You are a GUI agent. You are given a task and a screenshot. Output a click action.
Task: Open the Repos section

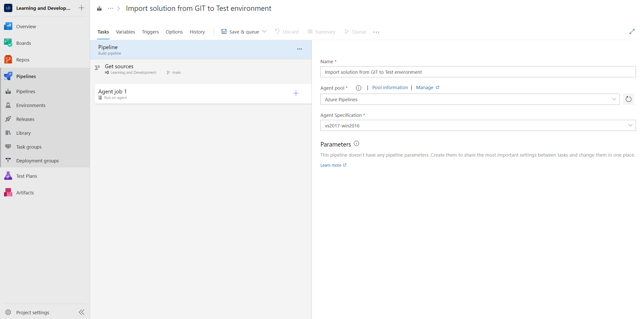point(23,60)
